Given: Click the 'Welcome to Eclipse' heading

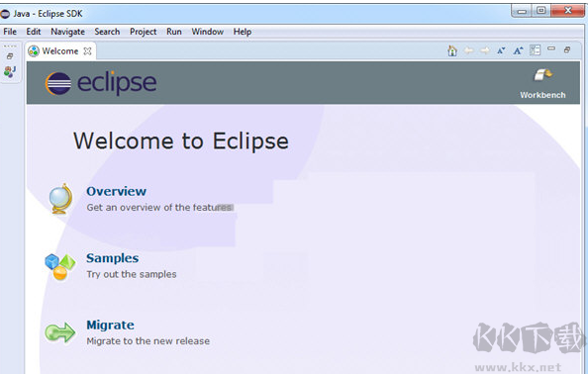Looking at the screenshot, I should point(181,140).
